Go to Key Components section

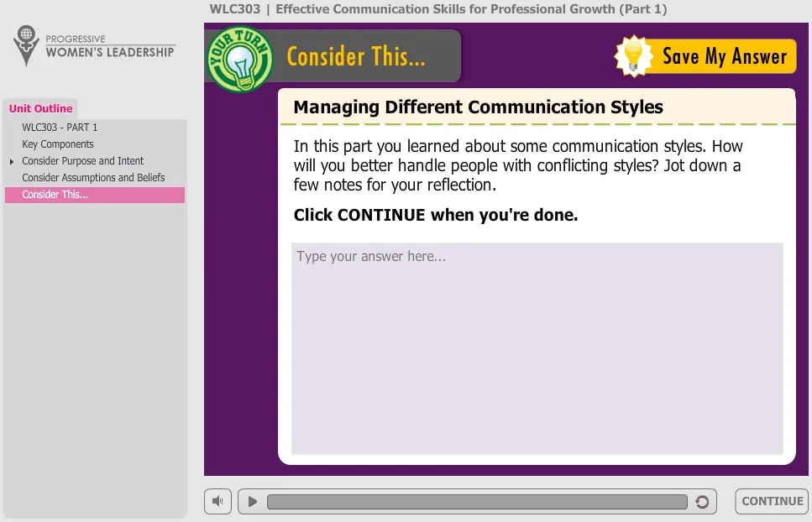coord(58,144)
